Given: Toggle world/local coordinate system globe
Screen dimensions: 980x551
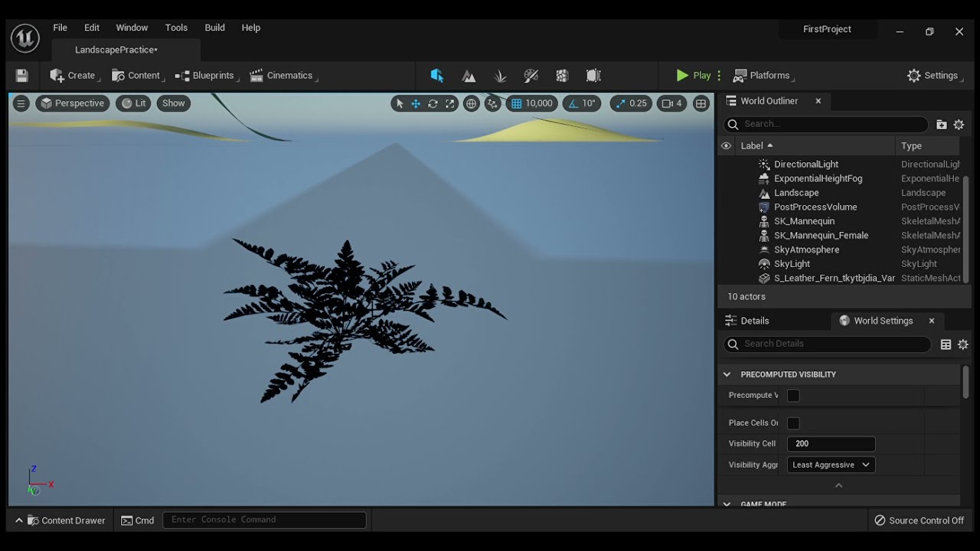Looking at the screenshot, I should coord(472,103).
